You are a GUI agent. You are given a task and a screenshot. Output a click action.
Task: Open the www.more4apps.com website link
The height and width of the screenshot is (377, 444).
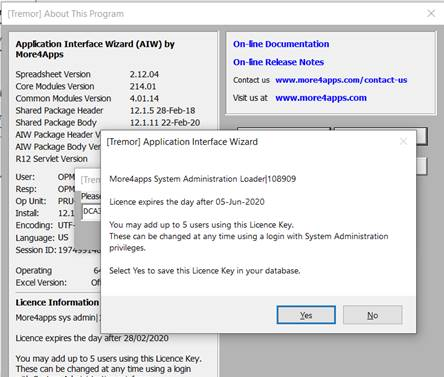point(321,98)
